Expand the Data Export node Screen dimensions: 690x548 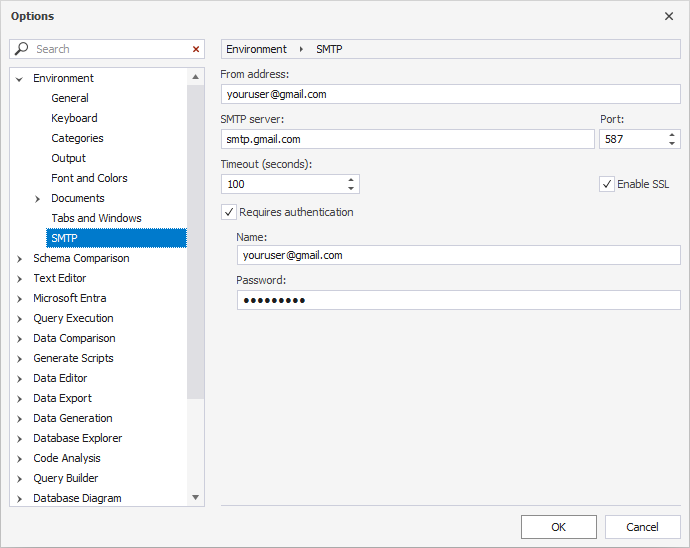[x=19, y=399]
